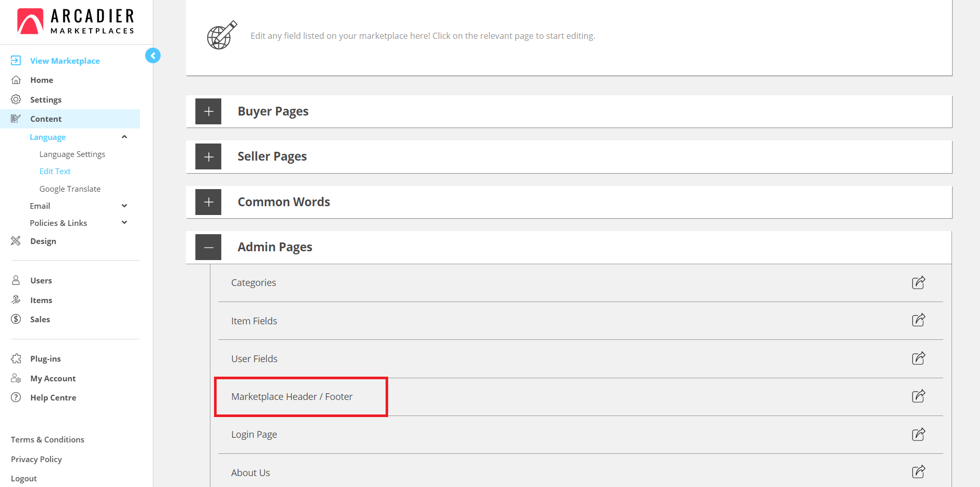This screenshot has height=487, width=980.
Task: Click the Seller Pages heading
Action: (272, 156)
